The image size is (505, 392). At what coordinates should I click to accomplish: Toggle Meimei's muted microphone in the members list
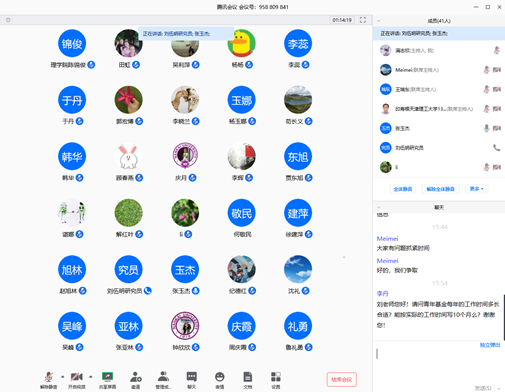[486, 70]
